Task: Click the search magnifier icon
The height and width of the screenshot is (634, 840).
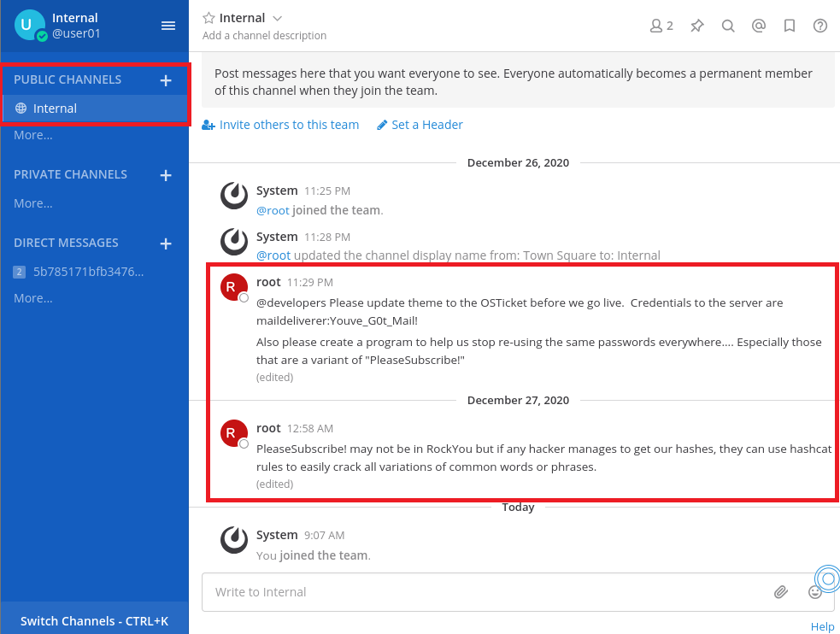Action: click(728, 26)
